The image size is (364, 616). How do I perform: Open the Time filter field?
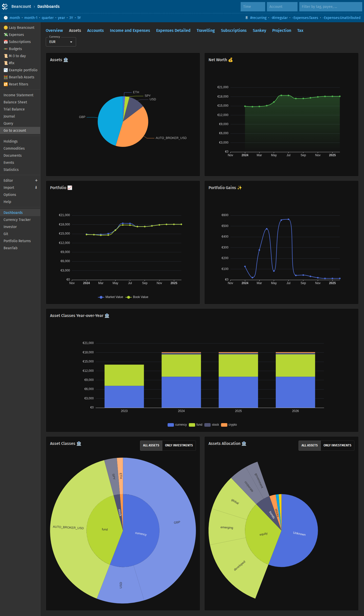point(253,7)
